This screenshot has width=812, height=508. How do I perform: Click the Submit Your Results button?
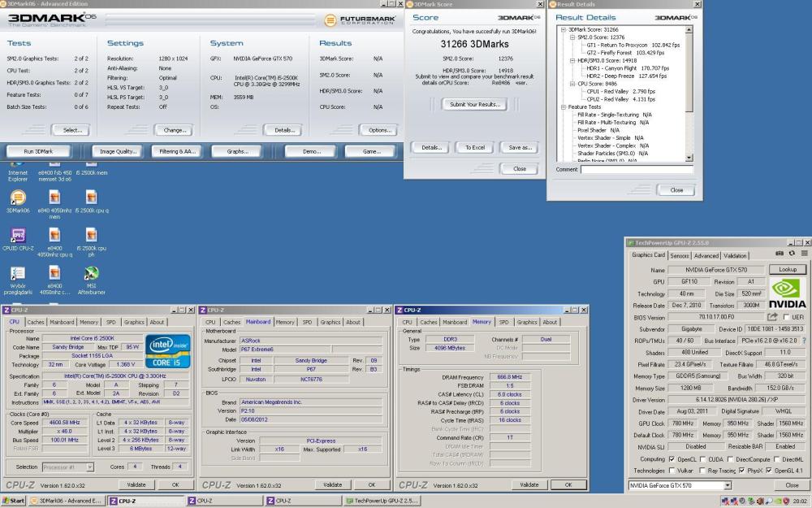pos(476,104)
